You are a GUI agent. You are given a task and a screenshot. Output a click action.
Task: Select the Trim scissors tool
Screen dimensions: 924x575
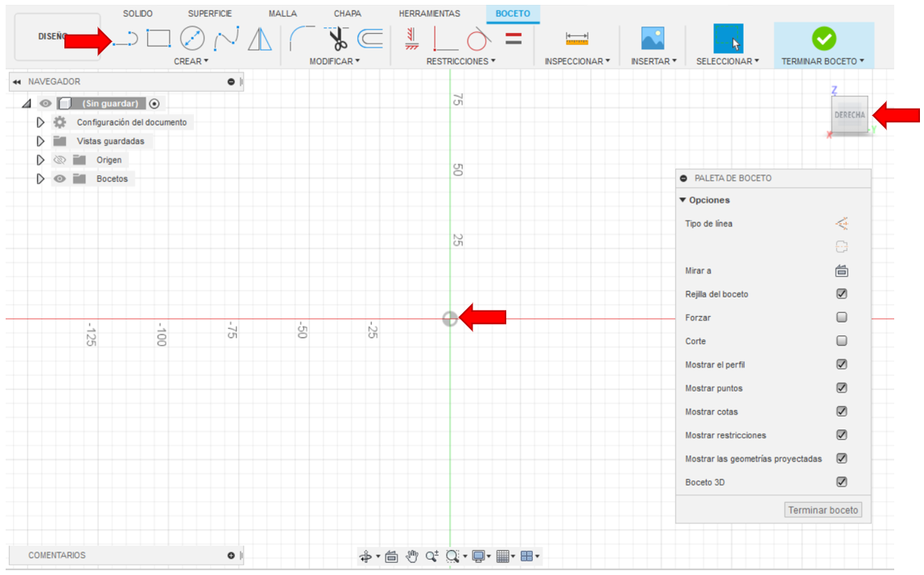(x=336, y=39)
